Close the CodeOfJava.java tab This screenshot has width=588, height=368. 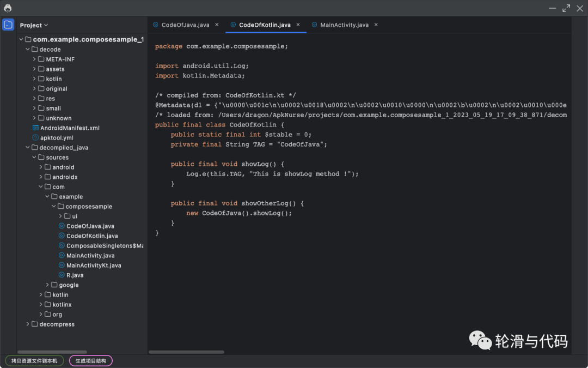coord(216,25)
